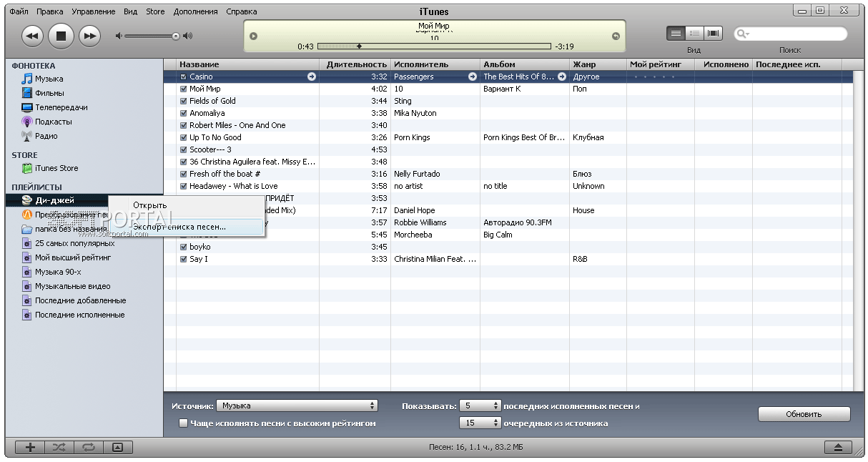Uncheck the Anomaliya song checkbox
868x462 pixels.
pyautogui.click(x=184, y=113)
